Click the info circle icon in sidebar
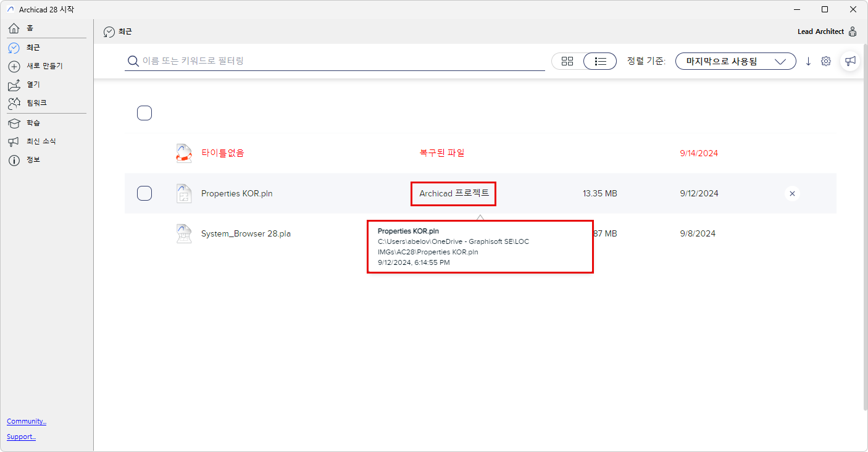Image resolution: width=868 pixels, height=452 pixels. pos(14,161)
